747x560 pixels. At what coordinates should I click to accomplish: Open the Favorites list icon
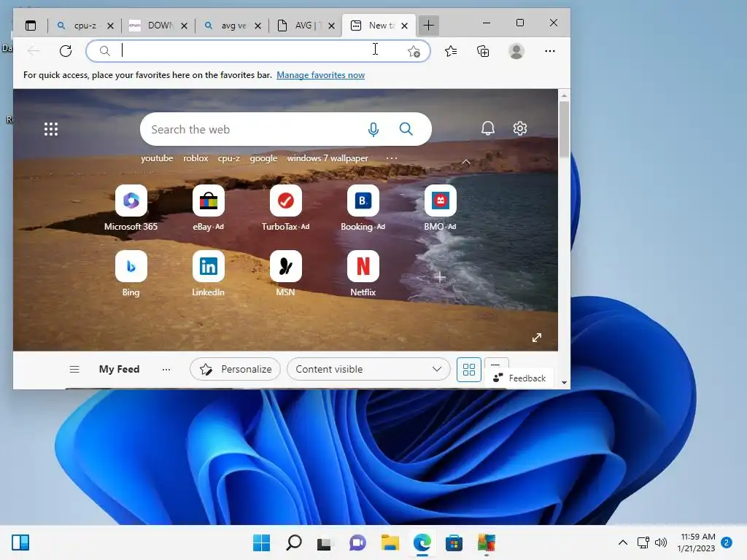pyautogui.click(x=451, y=51)
